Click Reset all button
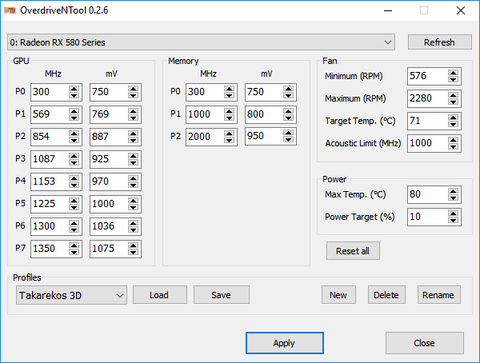This screenshot has height=363, width=480. coord(353,251)
